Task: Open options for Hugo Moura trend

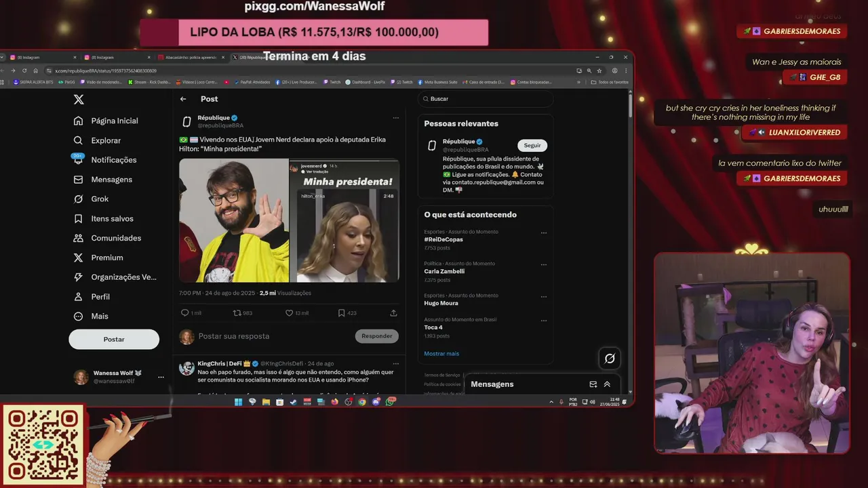Action: coord(543,297)
